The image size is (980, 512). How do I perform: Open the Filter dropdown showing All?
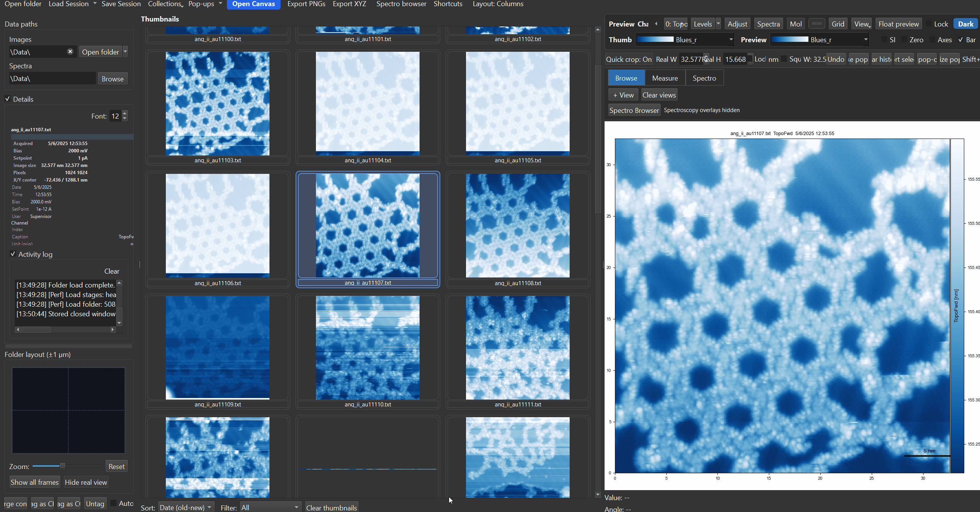tap(270, 507)
